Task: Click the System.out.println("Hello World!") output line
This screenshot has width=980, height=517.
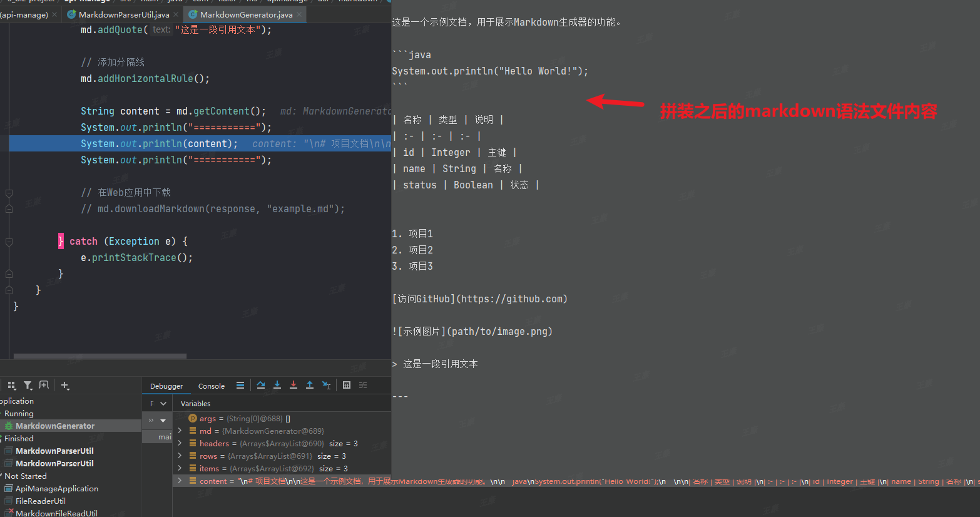Action: click(490, 71)
